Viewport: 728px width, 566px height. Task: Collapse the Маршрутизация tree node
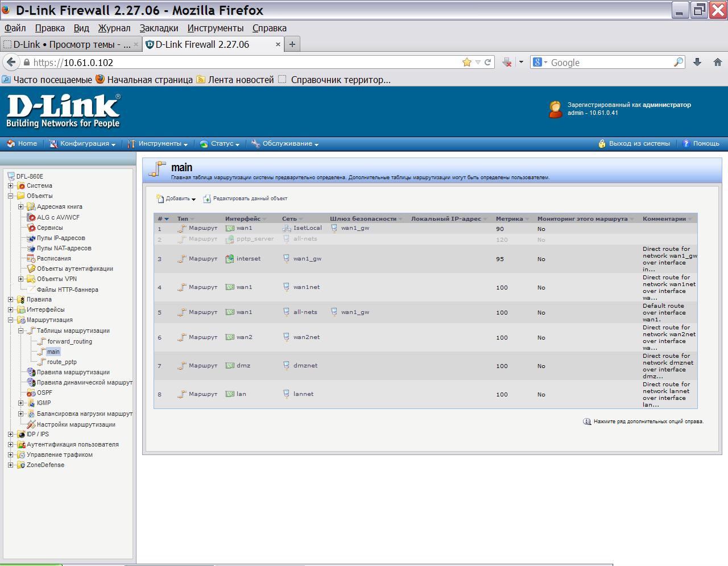10,320
